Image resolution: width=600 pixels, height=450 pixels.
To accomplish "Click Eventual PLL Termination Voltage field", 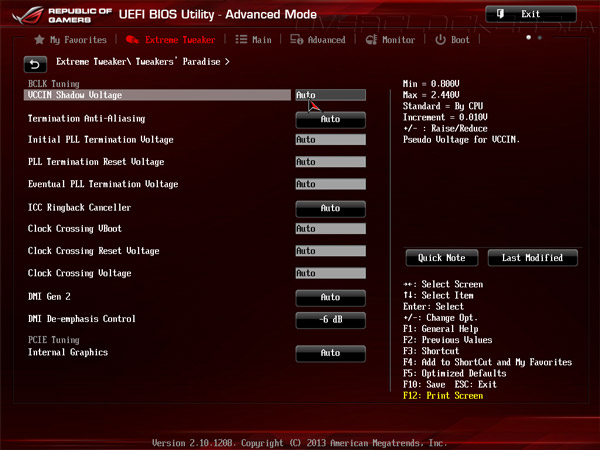I will pyautogui.click(x=331, y=184).
